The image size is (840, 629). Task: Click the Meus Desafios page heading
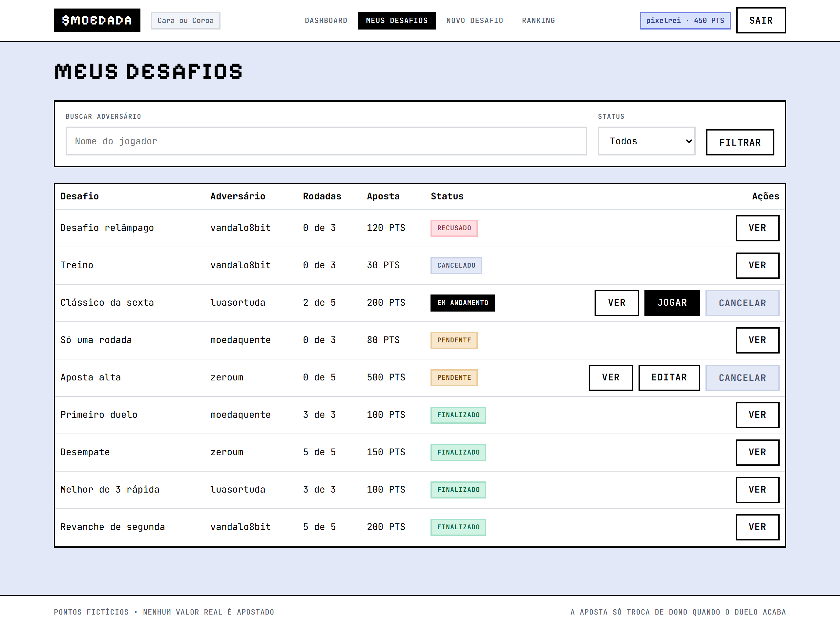tap(149, 72)
